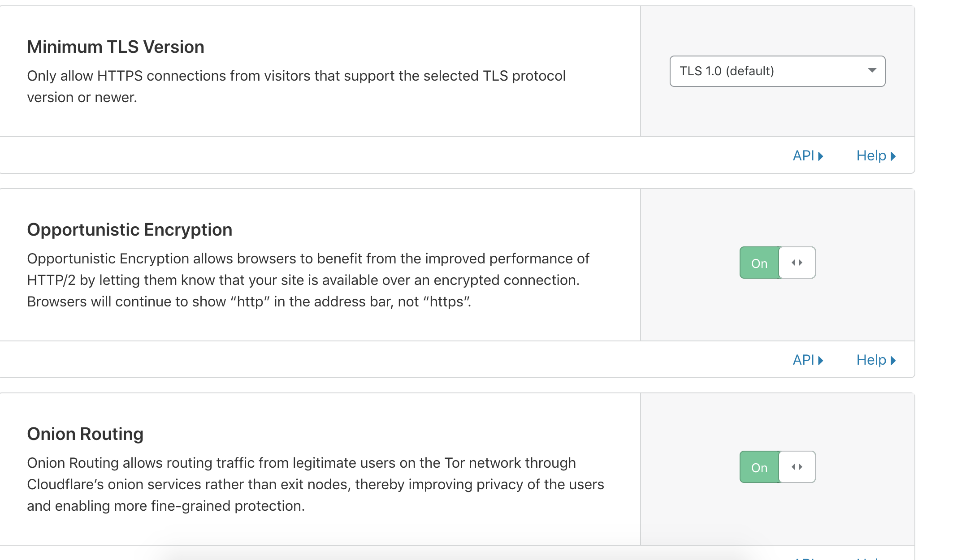Open the Help link under Minimum TLS Version
970x560 pixels.
pyautogui.click(x=871, y=156)
